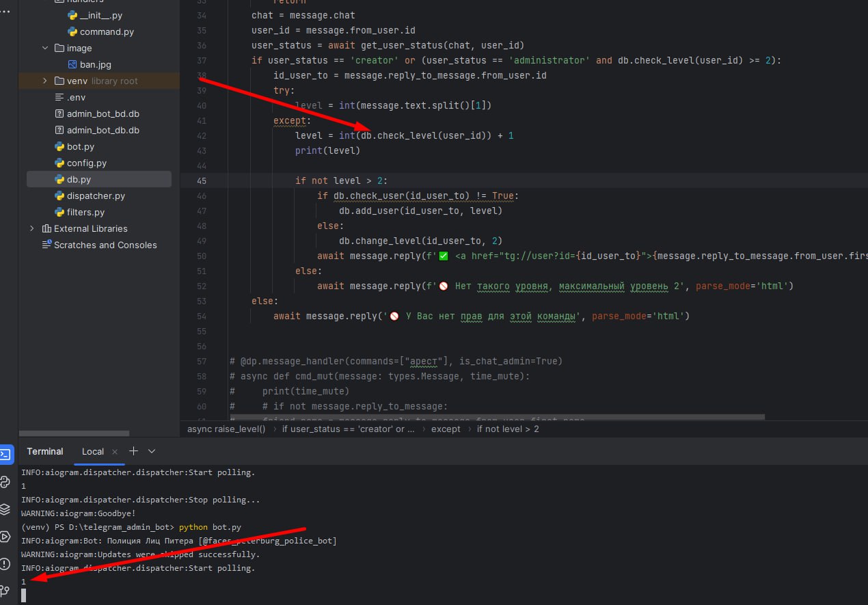868x605 pixels.
Task: Click config.py Python file icon
Action: 59,163
